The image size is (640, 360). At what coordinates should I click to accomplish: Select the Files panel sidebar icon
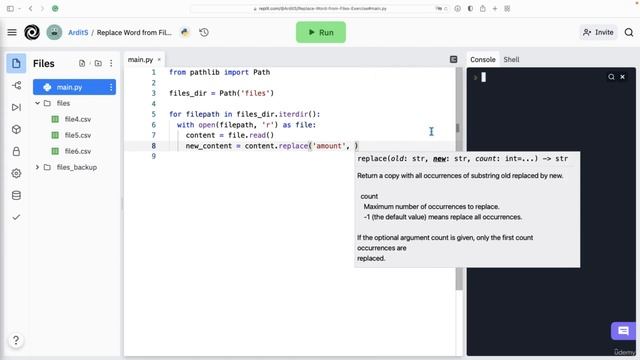coord(16,63)
